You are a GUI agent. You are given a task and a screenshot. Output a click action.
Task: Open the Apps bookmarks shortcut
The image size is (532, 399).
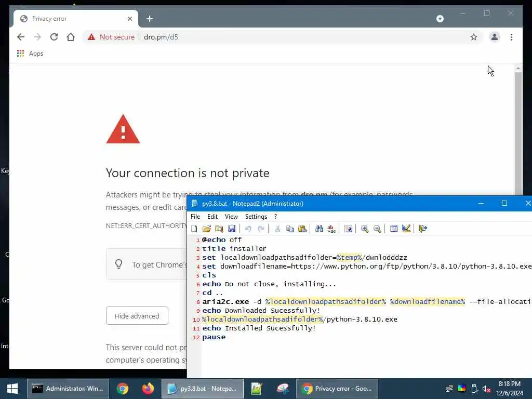coord(30,54)
